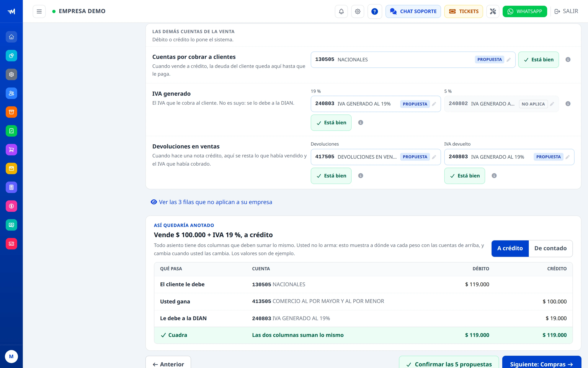Edit the 130505 NACIONALES account pencil

point(509,60)
